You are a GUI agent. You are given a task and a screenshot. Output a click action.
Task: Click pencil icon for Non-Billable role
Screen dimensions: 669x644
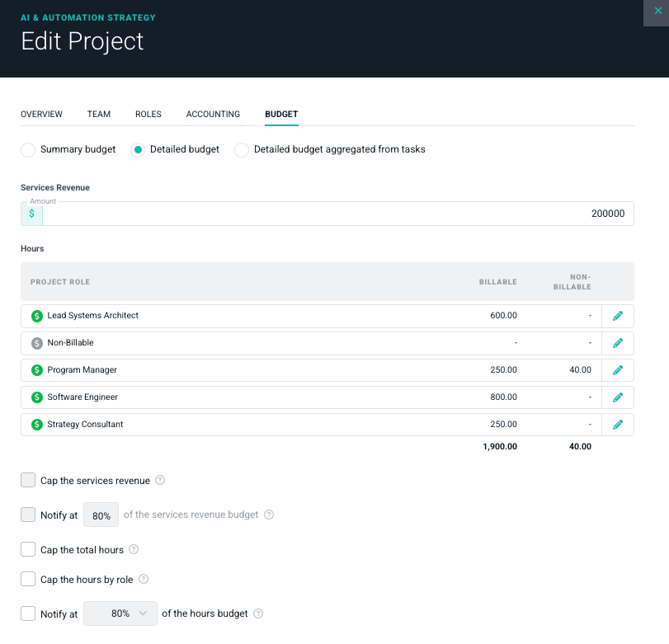(618, 343)
